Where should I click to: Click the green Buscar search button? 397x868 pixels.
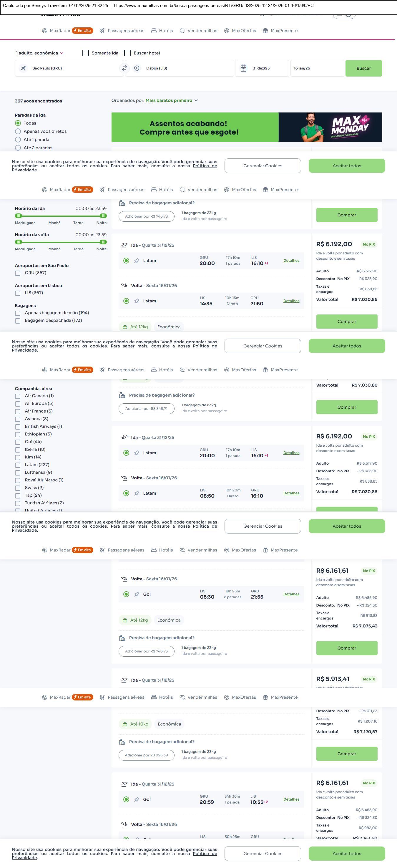(363, 68)
